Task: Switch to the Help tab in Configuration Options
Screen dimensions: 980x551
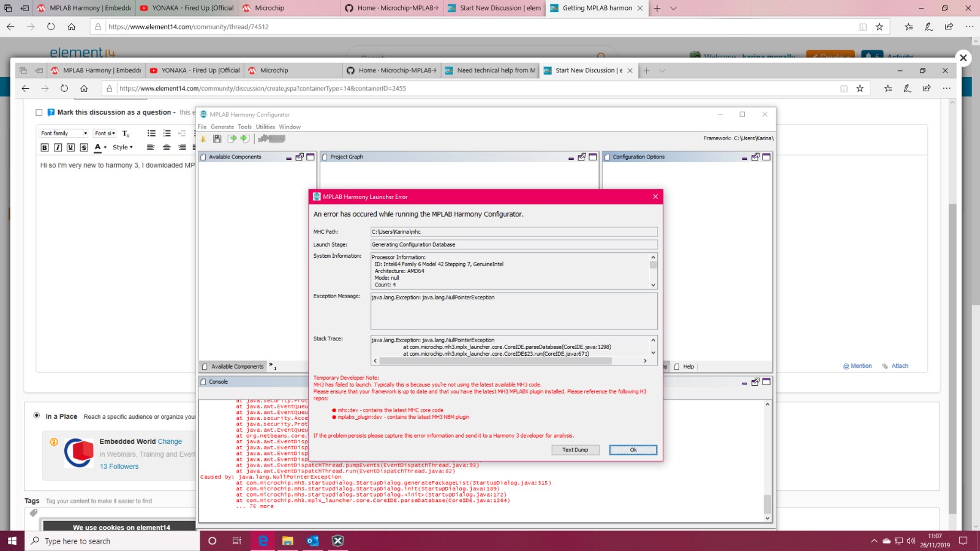Action: (685, 367)
